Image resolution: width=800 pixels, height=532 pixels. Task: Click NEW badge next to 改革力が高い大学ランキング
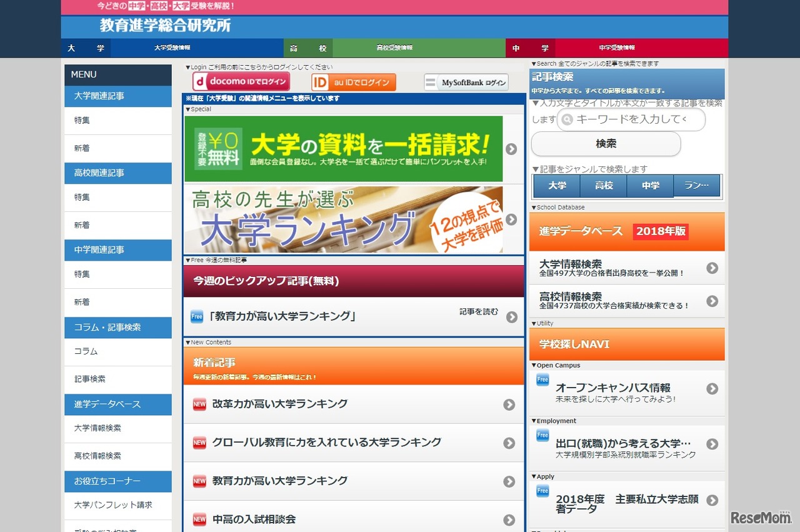click(199, 404)
